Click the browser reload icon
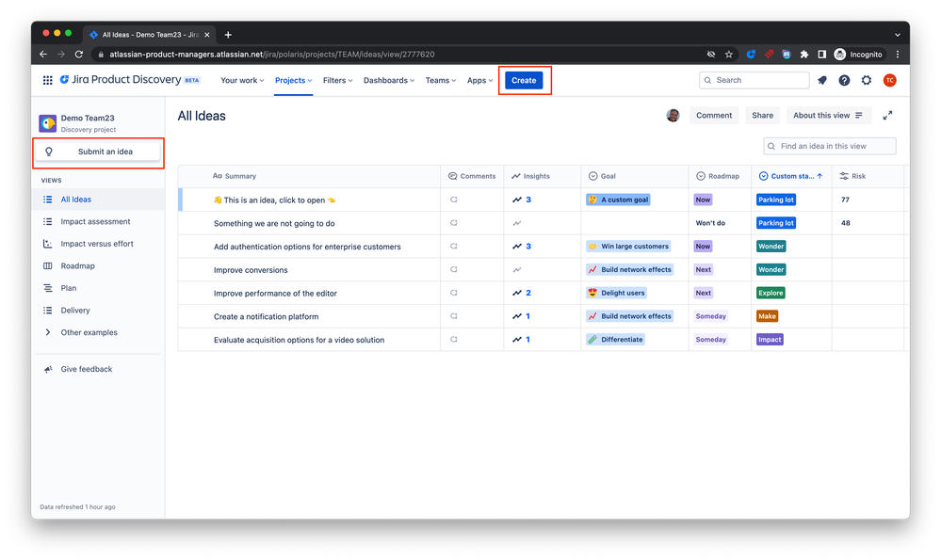 click(78, 54)
